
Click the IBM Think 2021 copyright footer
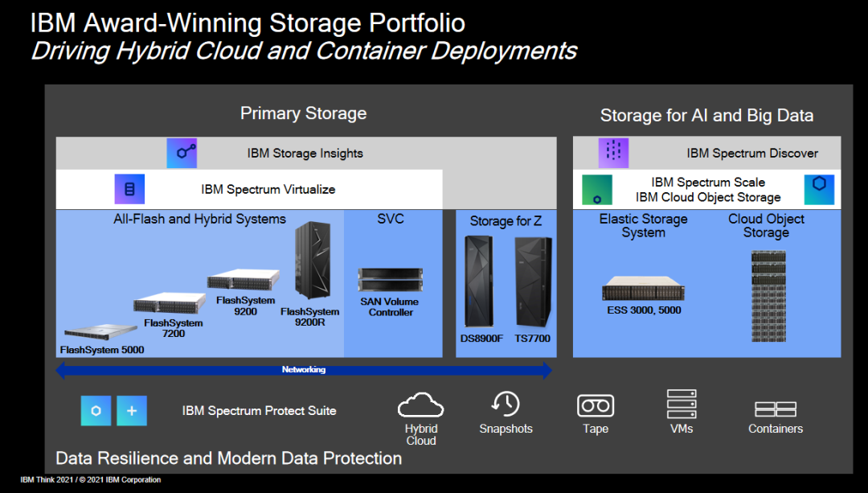91,479
